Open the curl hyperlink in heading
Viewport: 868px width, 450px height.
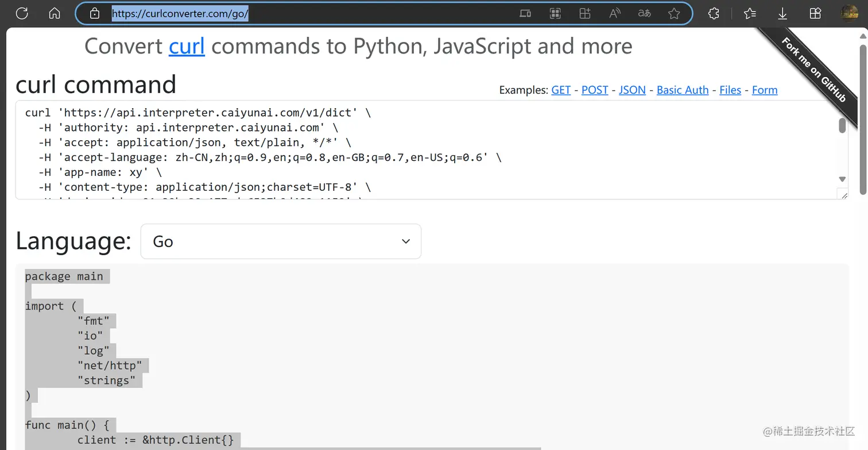coord(187,46)
